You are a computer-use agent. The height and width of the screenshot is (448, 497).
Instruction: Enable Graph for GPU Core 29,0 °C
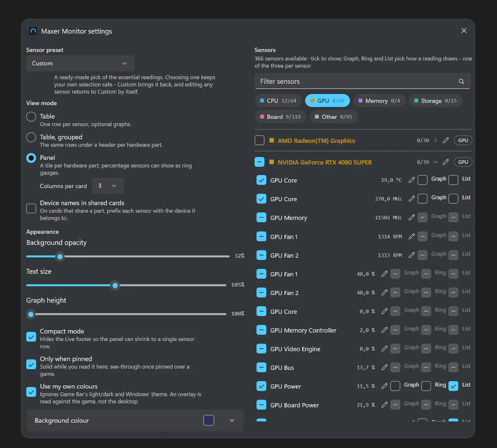click(x=422, y=180)
